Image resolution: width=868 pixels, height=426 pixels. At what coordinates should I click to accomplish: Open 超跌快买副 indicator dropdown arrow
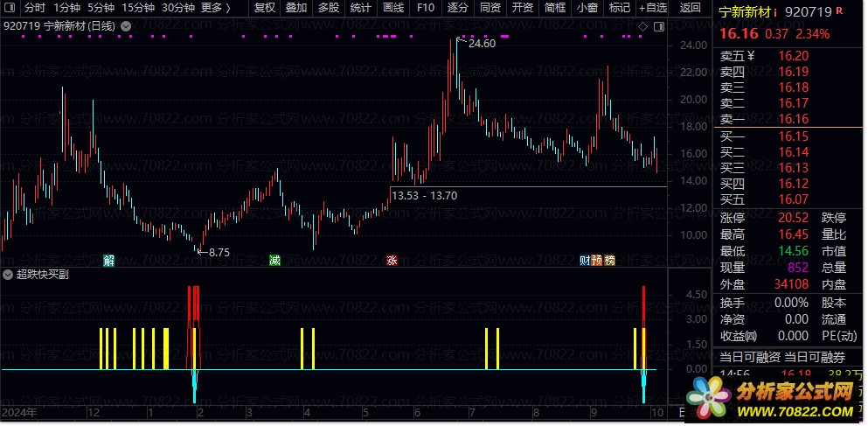[9, 274]
